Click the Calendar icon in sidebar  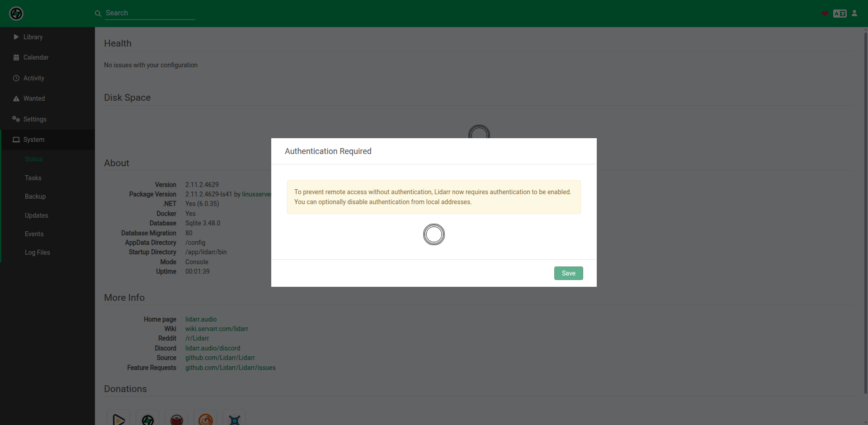(16, 57)
